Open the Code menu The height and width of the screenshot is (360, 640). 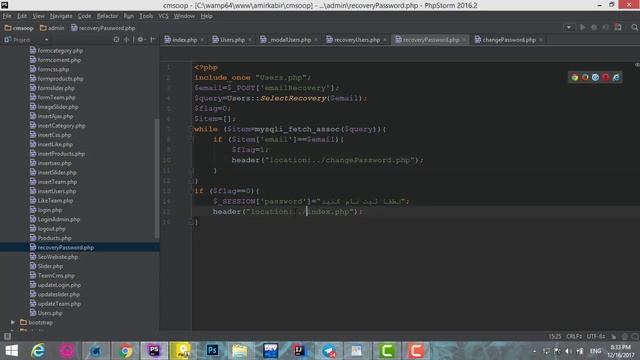[84, 16]
